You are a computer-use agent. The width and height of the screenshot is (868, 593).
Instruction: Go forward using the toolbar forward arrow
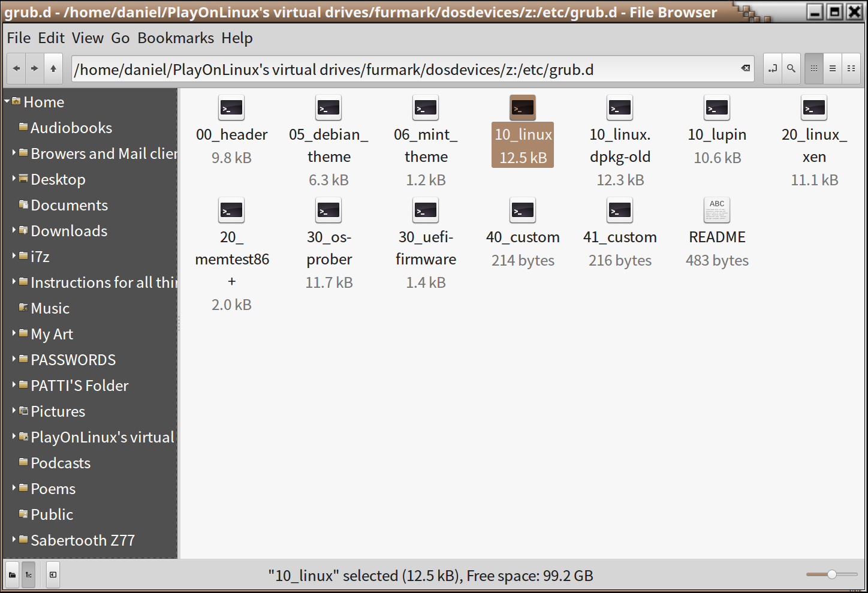[35, 69]
